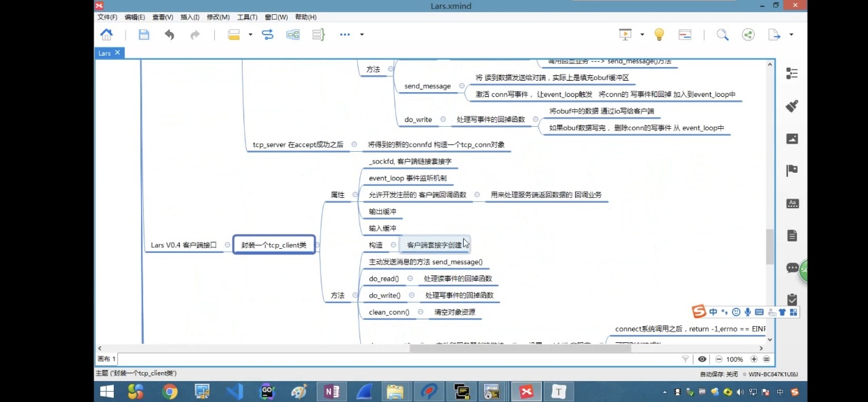
Task: Open the 工具(T) menu
Action: click(x=247, y=17)
